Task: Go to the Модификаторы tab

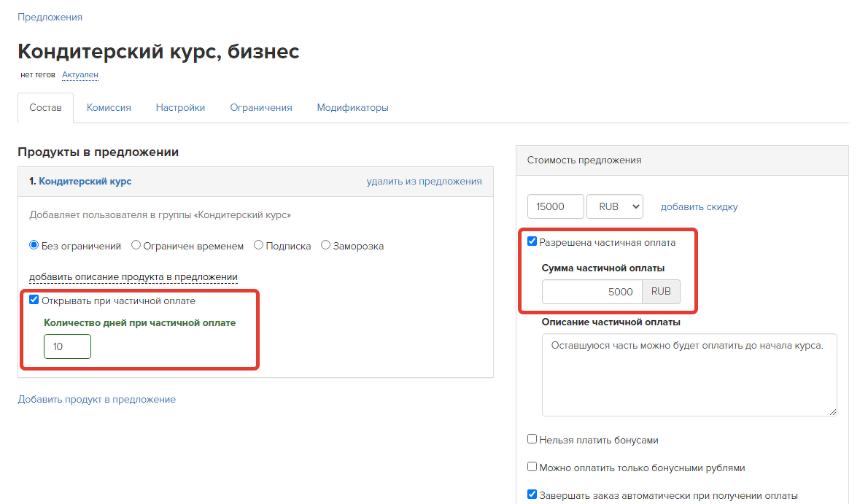Action: [352, 107]
